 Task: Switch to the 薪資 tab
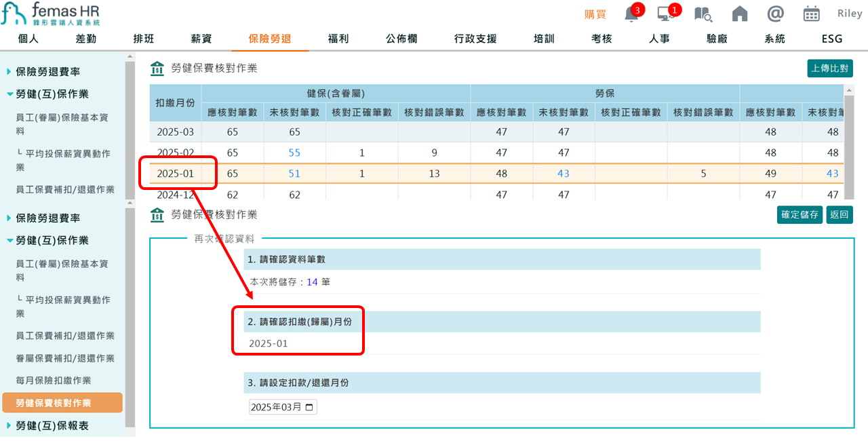[201, 39]
